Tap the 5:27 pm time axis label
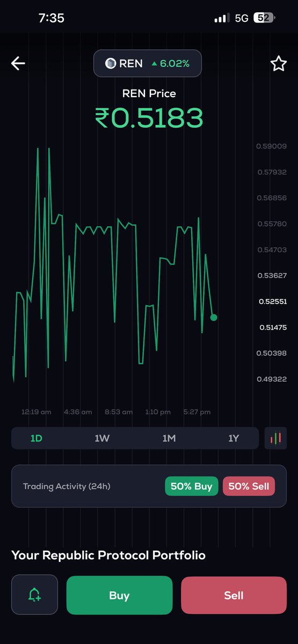This screenshot has height=644, width=298. point(197,412)
